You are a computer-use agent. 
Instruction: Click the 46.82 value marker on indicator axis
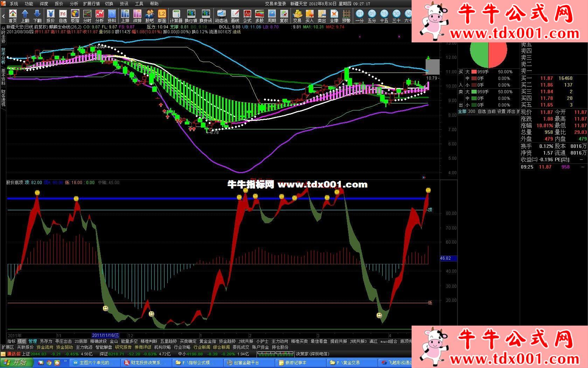point(448,258)
